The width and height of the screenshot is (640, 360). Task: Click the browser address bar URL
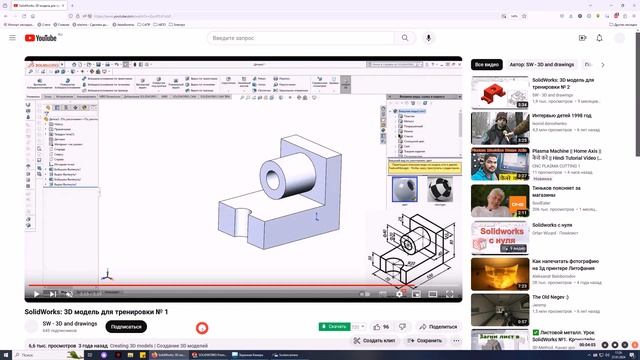pos(133,16)
